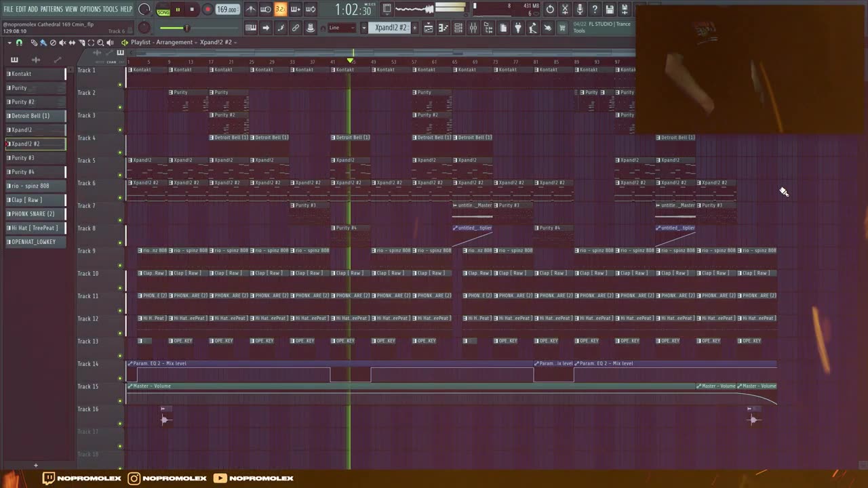This screenshot has width=868, height=488.
Task: Adjust the main volume knob
Action: [x=144, y=9]
